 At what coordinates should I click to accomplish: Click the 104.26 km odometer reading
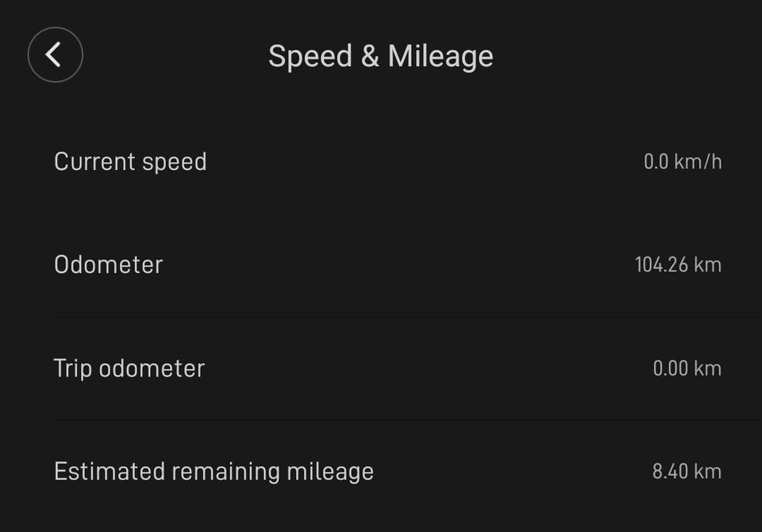pyautogui.click(x=678, y=264)
